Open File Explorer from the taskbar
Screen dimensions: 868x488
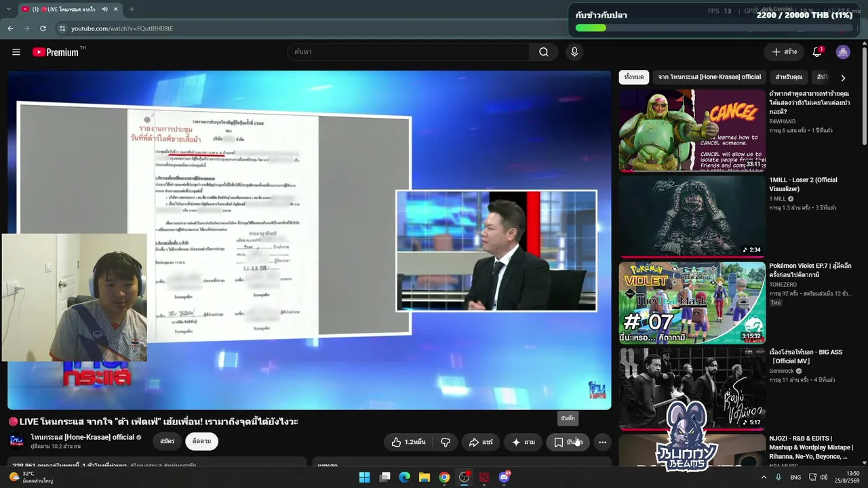pyautogui.click(x=424, y=477)
